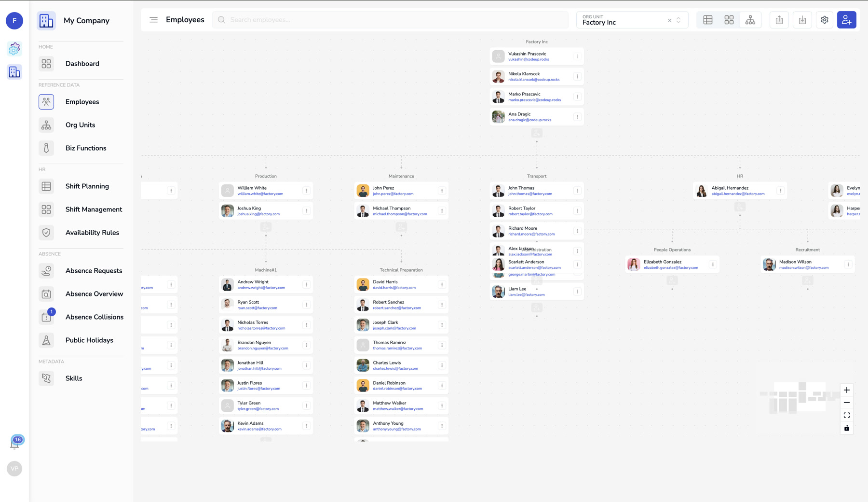Open options menu for Ana Dragic
The width and height of the screenshot is (868, 502).
coord(577,117)
